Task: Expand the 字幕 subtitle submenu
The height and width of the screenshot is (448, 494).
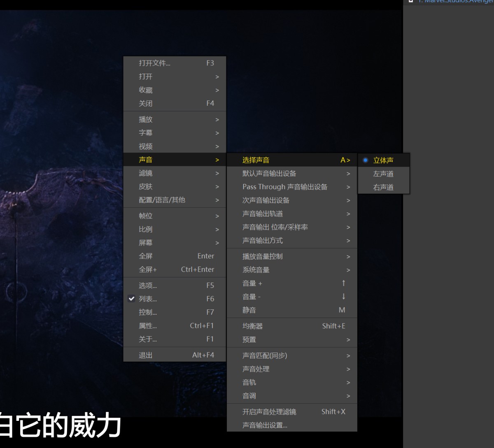Action: (175, 133)
